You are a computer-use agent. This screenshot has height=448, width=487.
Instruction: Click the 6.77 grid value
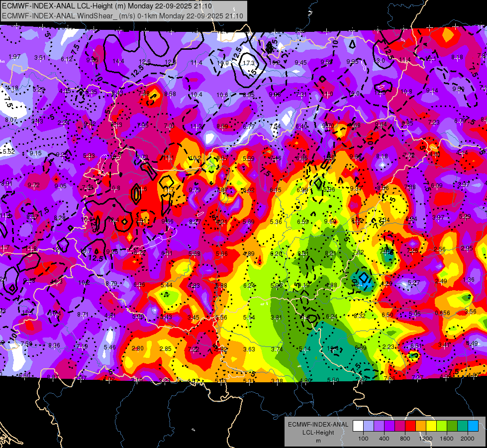click(x=249, y=126)
